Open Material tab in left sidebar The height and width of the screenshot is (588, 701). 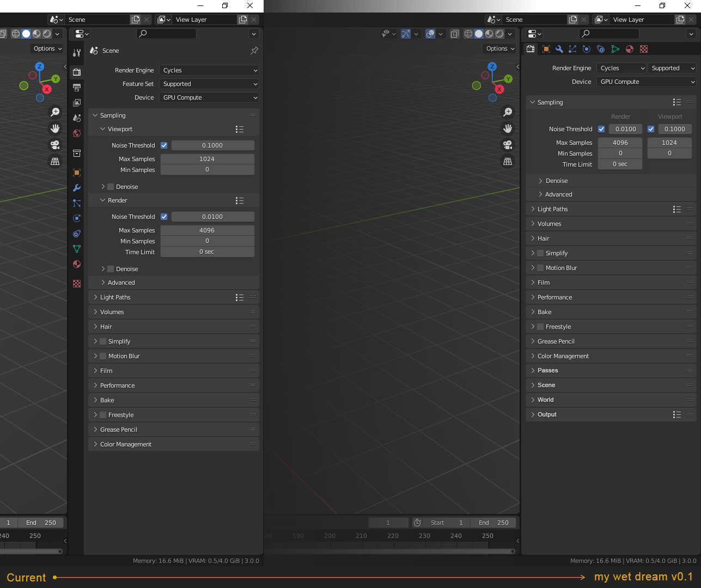pos(77,264)
